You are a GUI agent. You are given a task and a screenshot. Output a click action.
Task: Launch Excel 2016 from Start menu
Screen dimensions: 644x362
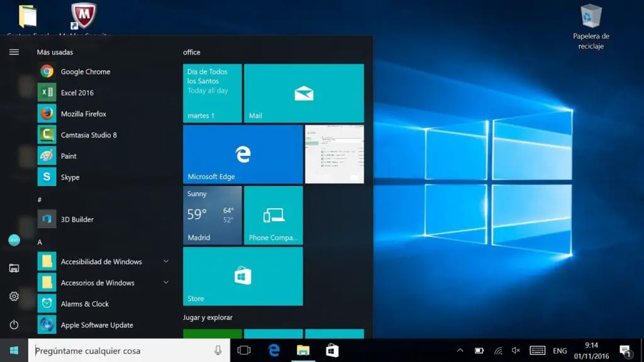tap(77, 93)
